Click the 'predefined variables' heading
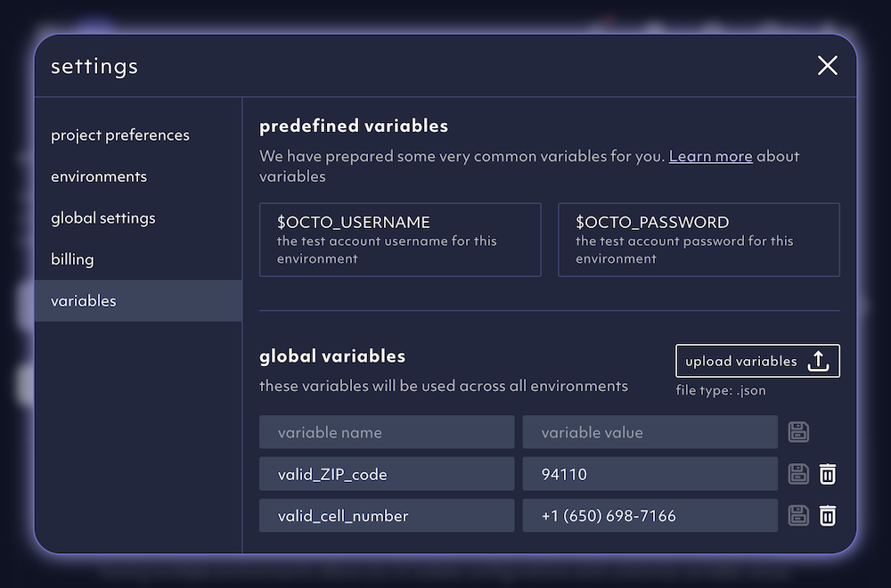 point(354,126)
